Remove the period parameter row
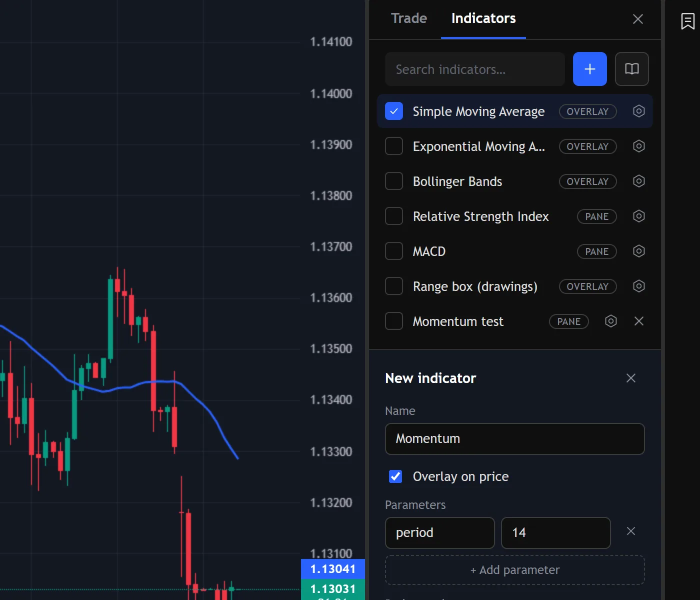Image resolution: width=700 pixels, height=600 pixels. tap(630, 531)
